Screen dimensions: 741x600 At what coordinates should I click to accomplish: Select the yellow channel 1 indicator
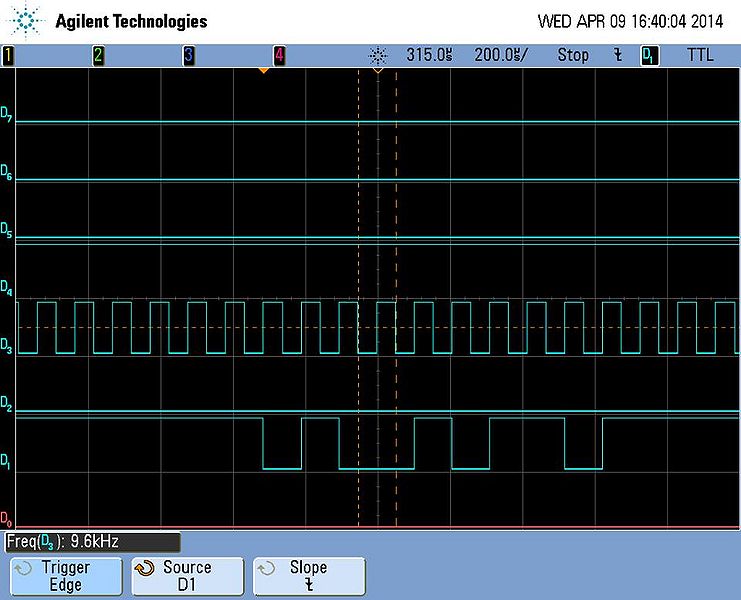tap(8, 56)
